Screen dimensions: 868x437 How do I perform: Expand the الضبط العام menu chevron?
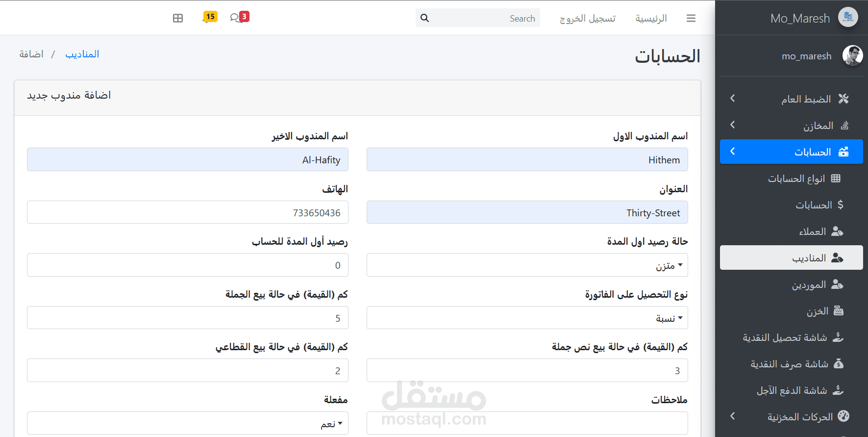(x=732, y=99)
